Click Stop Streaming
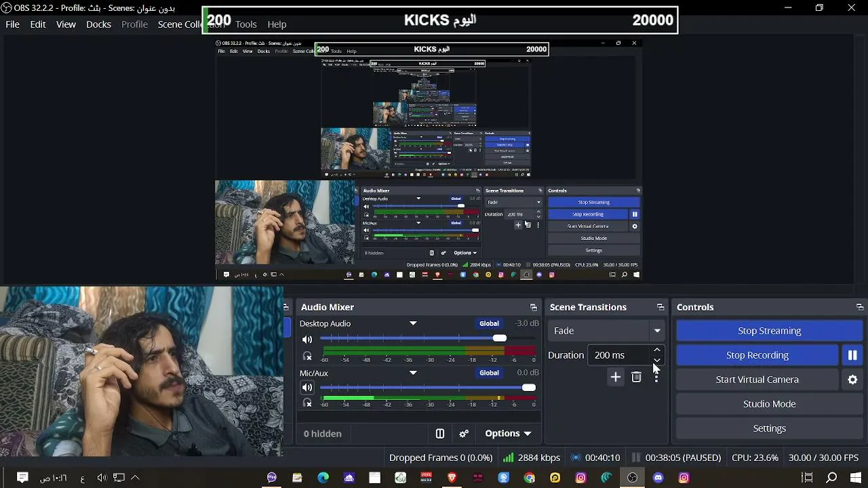 (769, 331)
